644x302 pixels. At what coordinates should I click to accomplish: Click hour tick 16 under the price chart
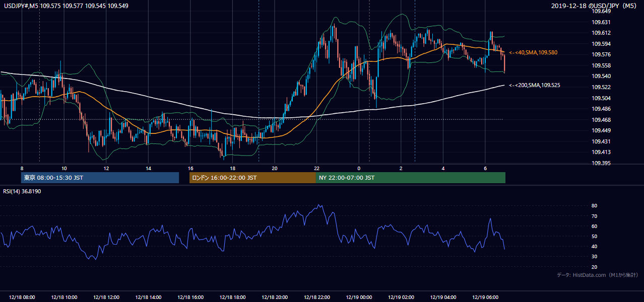tap(190, 168)
